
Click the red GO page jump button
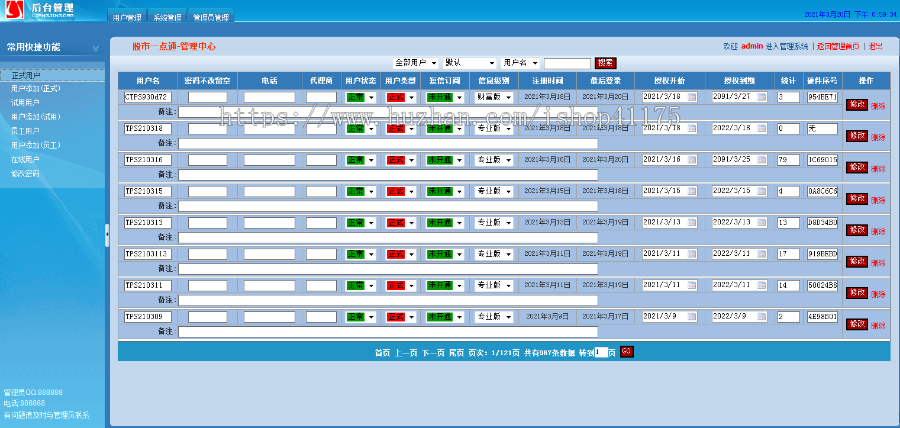tap(626, 352)
